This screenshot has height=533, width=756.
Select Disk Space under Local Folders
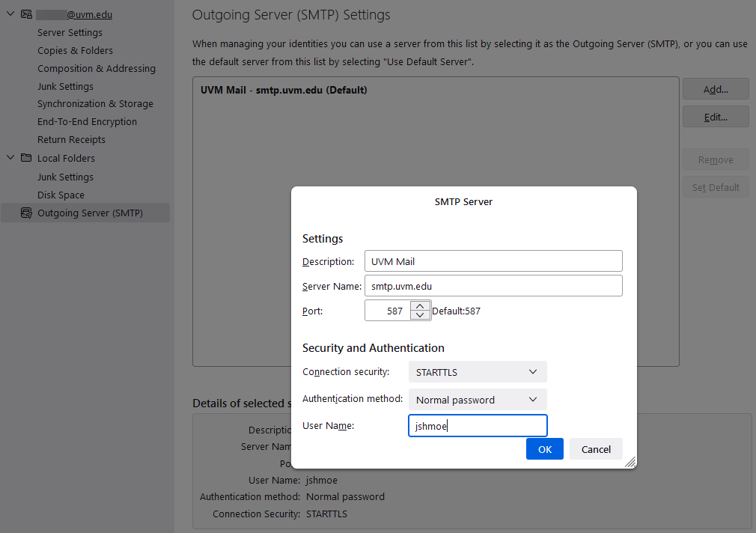(x=61, y=195)
